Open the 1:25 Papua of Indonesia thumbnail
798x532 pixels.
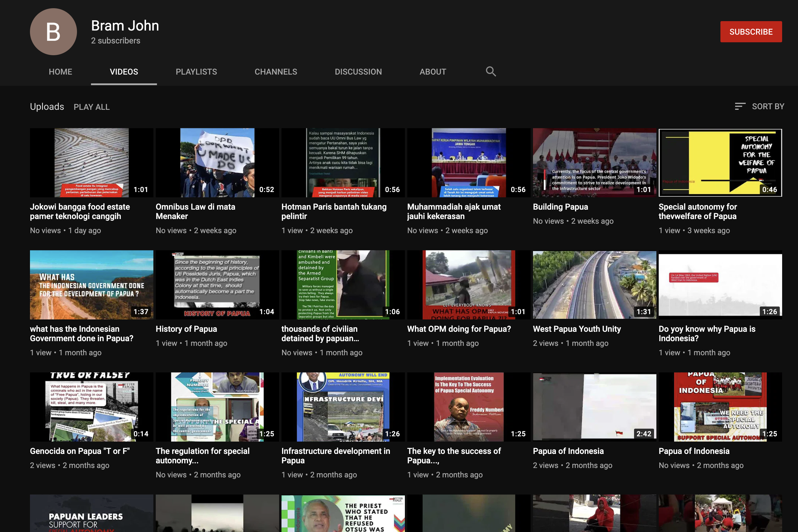(720, 407)
